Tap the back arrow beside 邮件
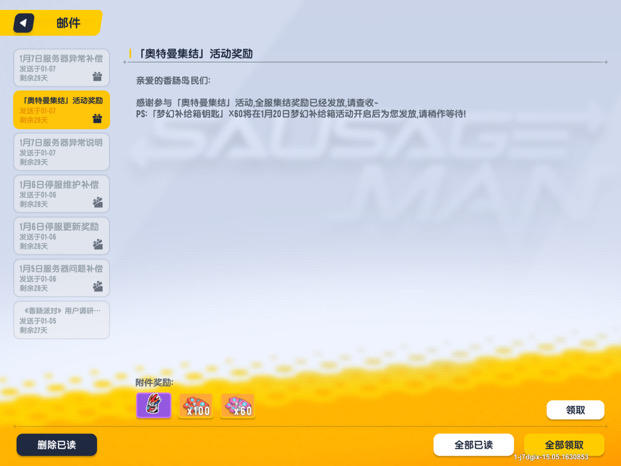The image size is (621, 466). [x=23, y=23]
